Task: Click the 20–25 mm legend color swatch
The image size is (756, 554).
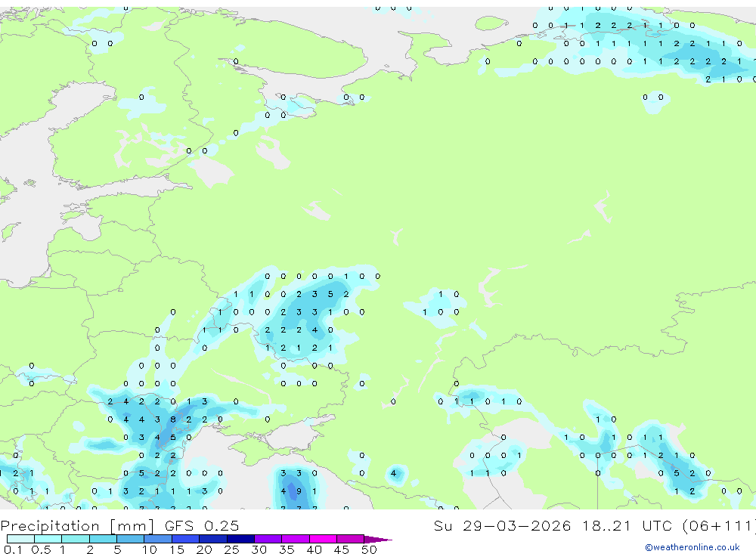Action: 213,539
